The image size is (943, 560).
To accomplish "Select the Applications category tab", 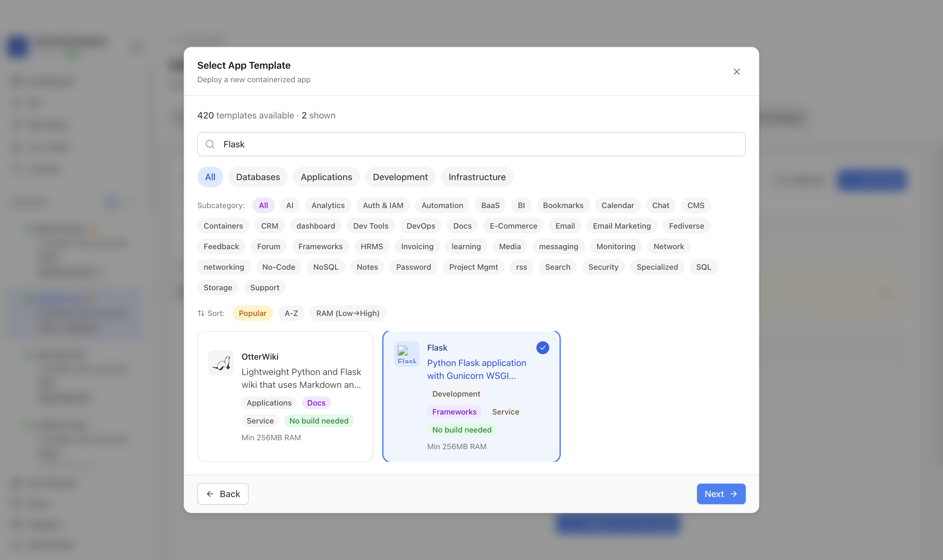I will pos(326,177).
